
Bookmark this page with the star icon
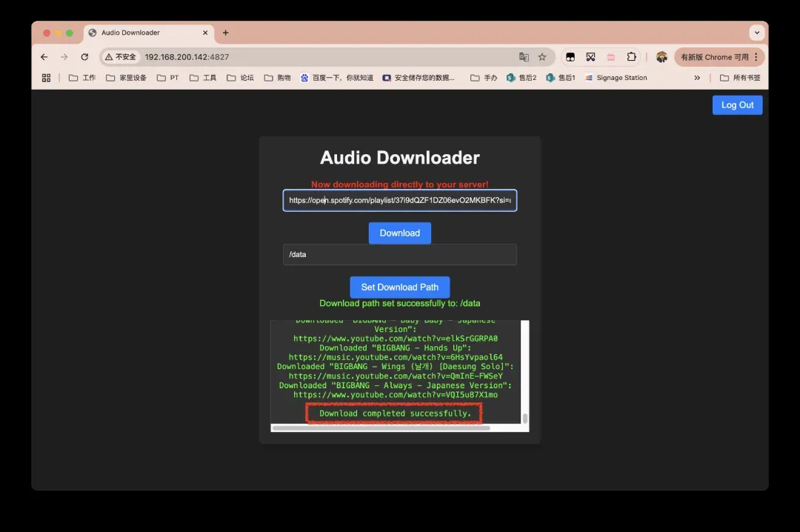coord(542,57)
